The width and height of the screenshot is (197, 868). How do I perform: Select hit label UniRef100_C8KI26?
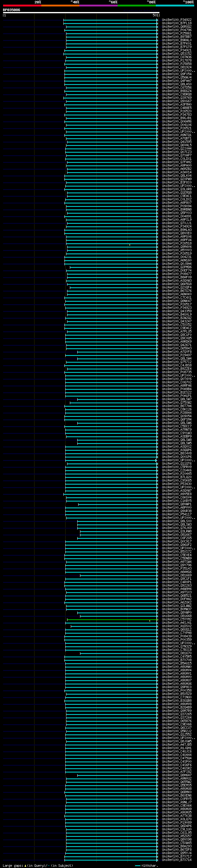coord(177,409)
